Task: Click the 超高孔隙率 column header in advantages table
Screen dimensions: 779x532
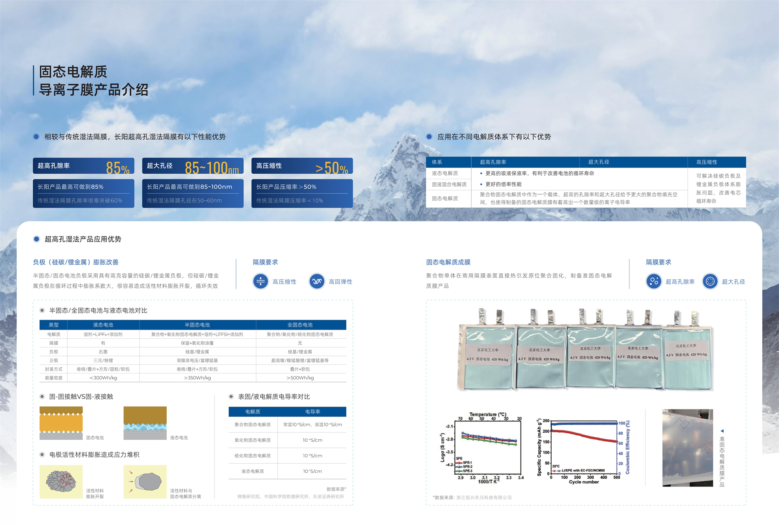Action: (x=493, y=162)
